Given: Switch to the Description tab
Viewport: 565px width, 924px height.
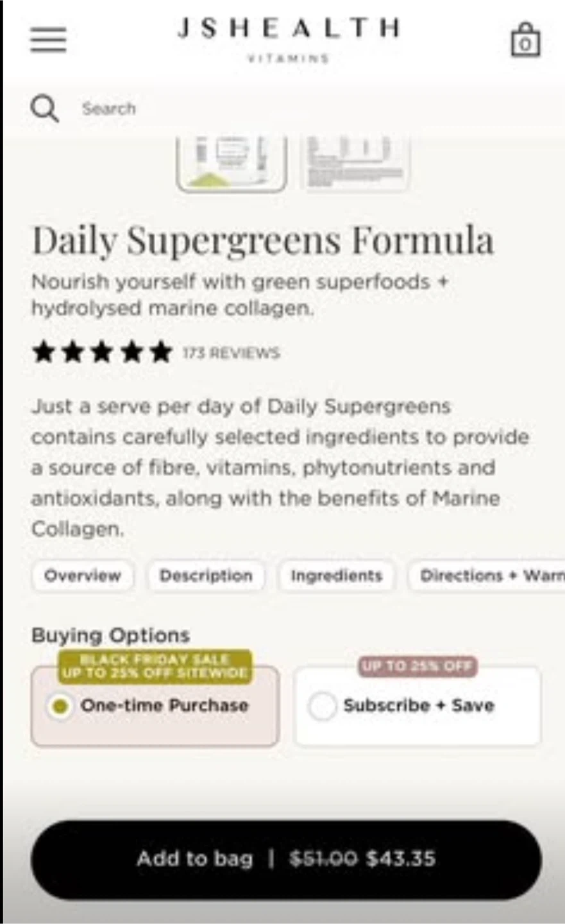Looking at the screenshot, I should click(x=206, y=576).
